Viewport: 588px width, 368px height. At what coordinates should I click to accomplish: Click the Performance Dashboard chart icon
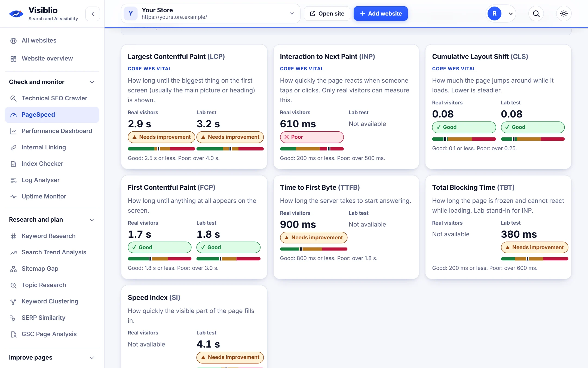pos(13,131)
